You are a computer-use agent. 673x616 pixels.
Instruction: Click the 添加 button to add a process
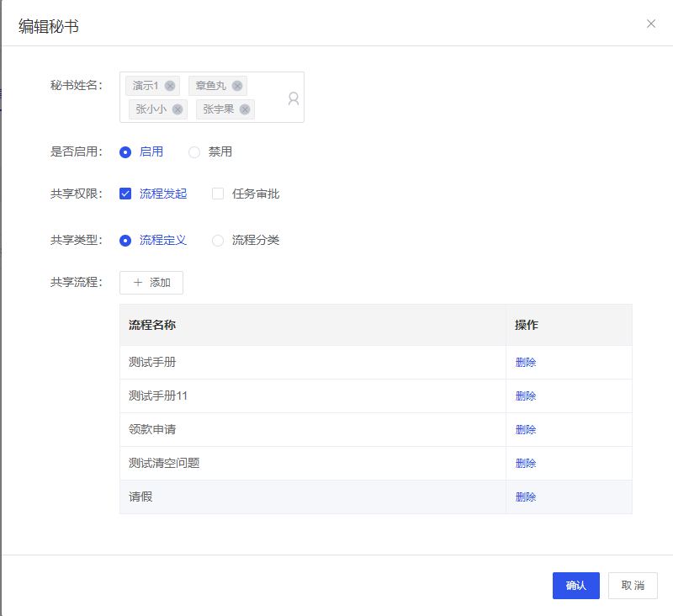tap(151, 283)
